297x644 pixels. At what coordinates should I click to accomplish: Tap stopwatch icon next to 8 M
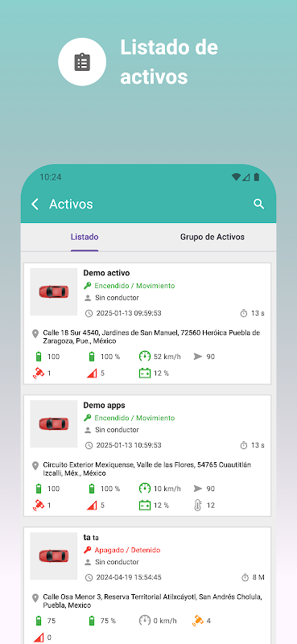point(245,578)
